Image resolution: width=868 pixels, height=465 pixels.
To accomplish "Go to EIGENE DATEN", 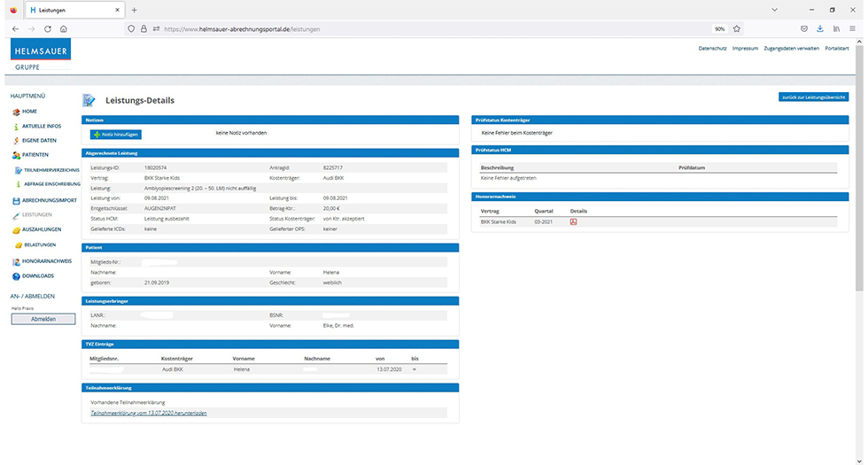I will [x=39, y=141].
